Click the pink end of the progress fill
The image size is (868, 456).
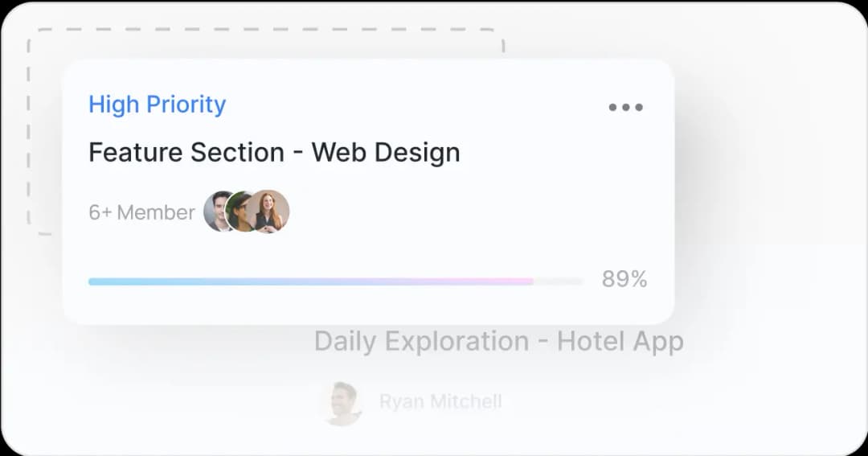point(524,281)
